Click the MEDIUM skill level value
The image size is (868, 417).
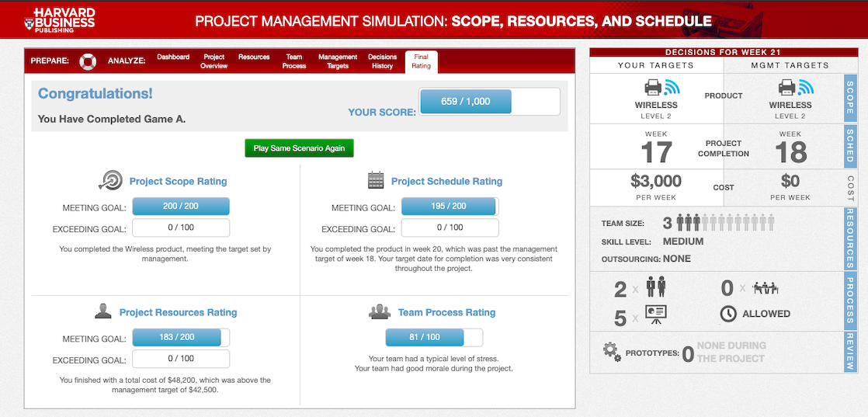pyautogui.click(x=683, y=242)
